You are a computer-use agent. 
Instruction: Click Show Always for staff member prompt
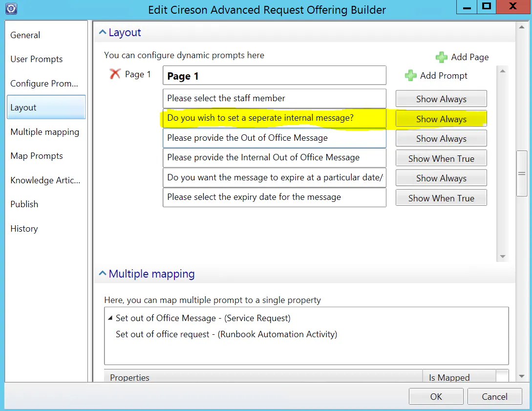coord(441,99)
